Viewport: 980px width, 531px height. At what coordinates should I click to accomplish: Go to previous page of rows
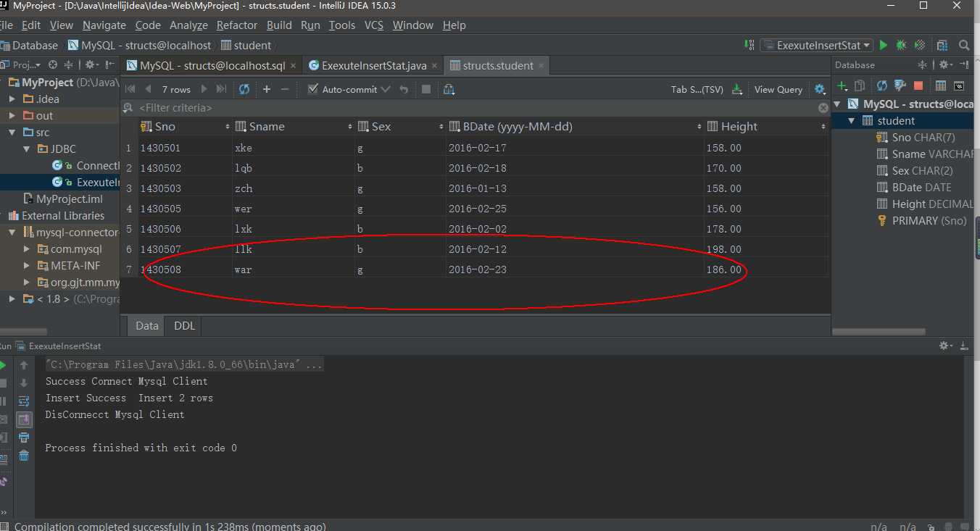pos(148,89)
